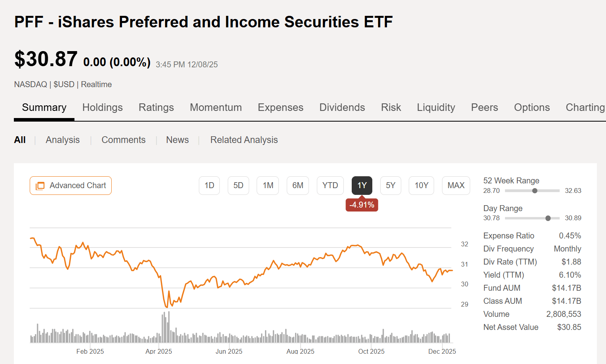Switch to the Dividends tab

point(342,107)
